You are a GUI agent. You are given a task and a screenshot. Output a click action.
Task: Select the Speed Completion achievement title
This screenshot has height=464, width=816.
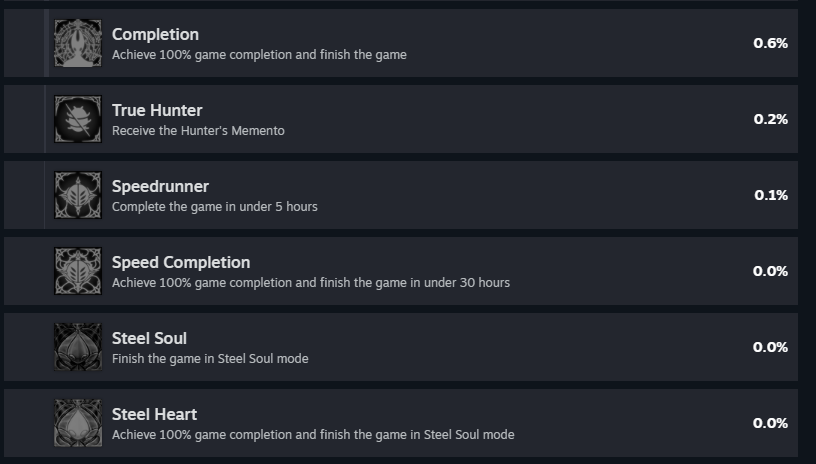[181, 262]
